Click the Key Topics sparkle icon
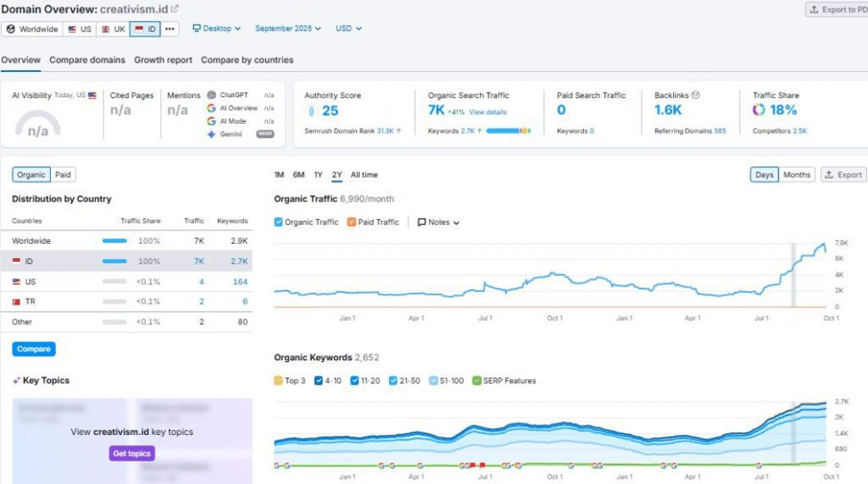The width and height of the screenshot is (868, 484). [x=16, y=381]
